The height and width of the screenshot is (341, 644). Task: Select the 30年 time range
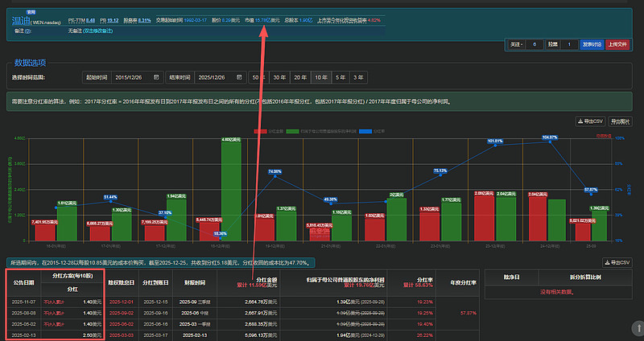279,76
